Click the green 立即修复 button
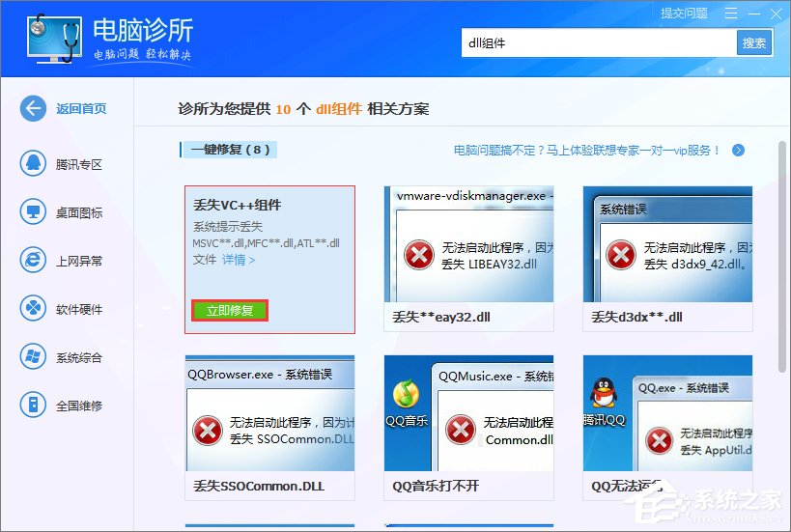The height and width of the screenshot is (532, 791). pyautogui.click(x=230, y=310)
